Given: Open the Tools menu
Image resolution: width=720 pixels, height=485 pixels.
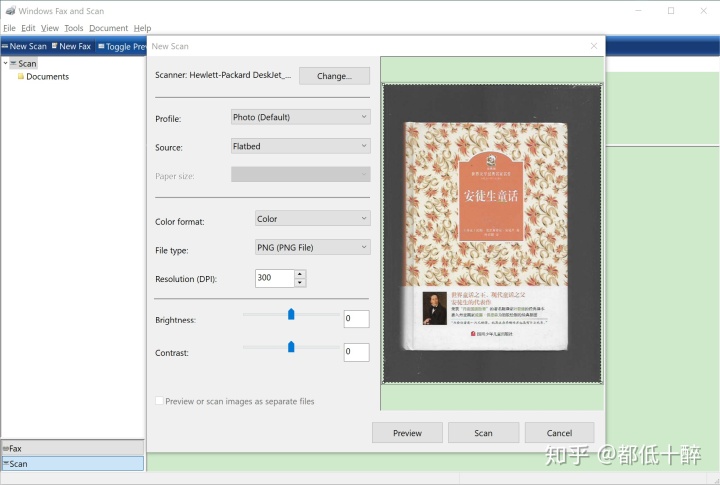Looking at the screenshot, I should click(73, 28).
